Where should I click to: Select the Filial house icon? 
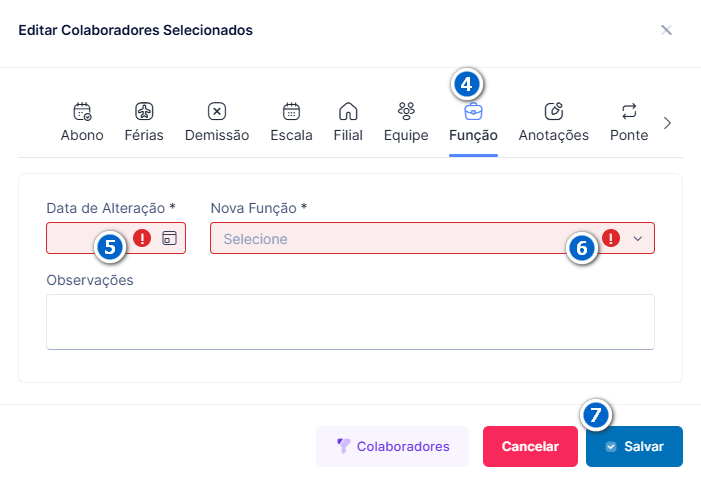pyautogui.click(x=348, y=111)
